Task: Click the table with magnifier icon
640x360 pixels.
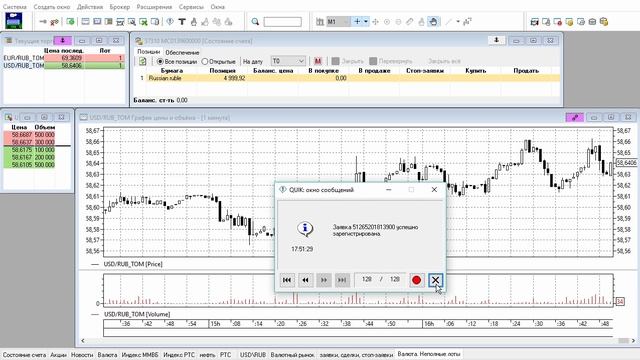Action: click(x=132, y=22)
